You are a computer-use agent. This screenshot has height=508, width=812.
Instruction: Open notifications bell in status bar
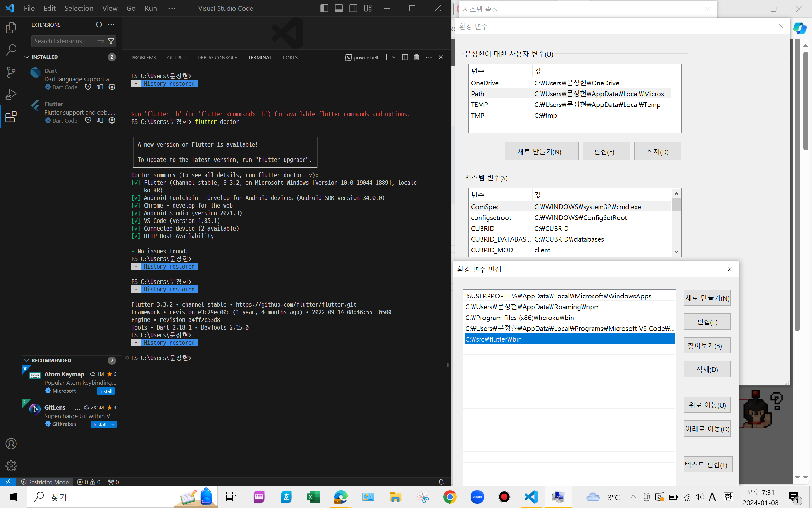point(441,482)
